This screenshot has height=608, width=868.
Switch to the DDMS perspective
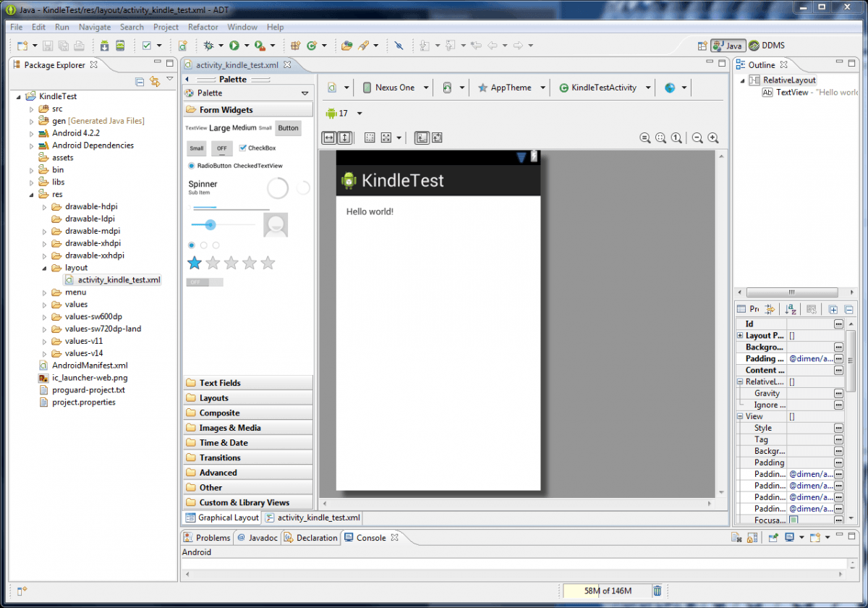[765, 46]
